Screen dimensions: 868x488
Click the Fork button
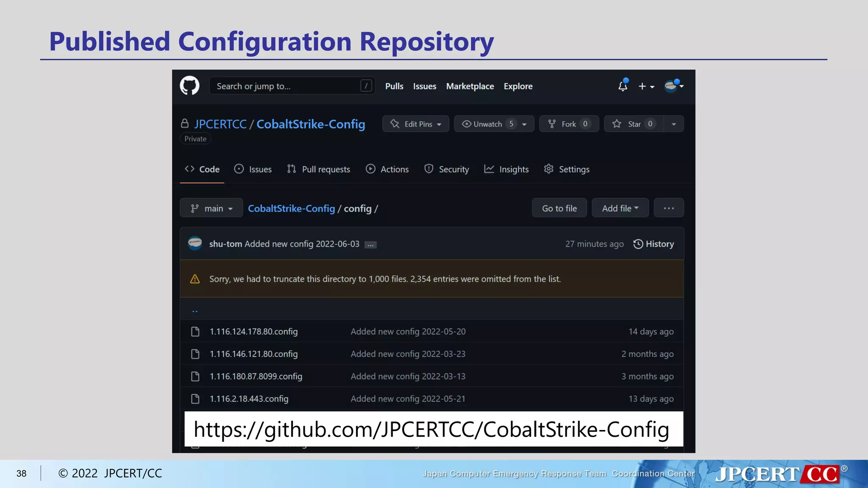[x=568, y=124]
